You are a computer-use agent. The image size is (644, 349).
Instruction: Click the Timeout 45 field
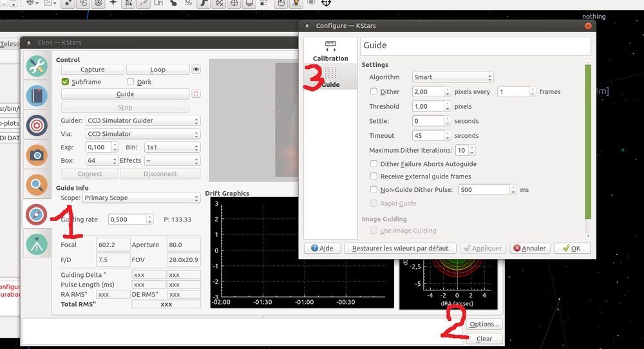tap(428, 135)
